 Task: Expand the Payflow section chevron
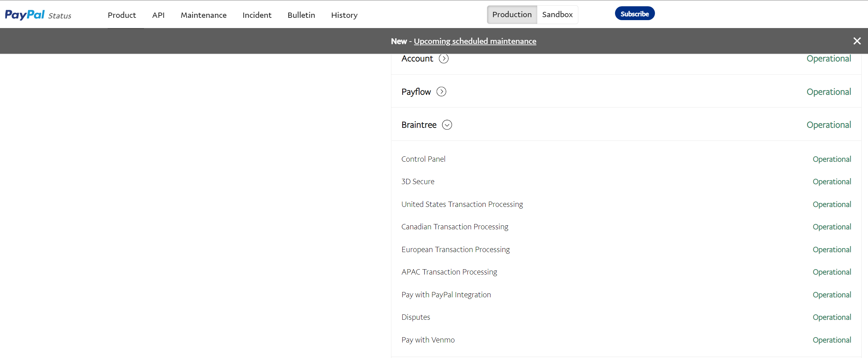(x=441, y=91)
